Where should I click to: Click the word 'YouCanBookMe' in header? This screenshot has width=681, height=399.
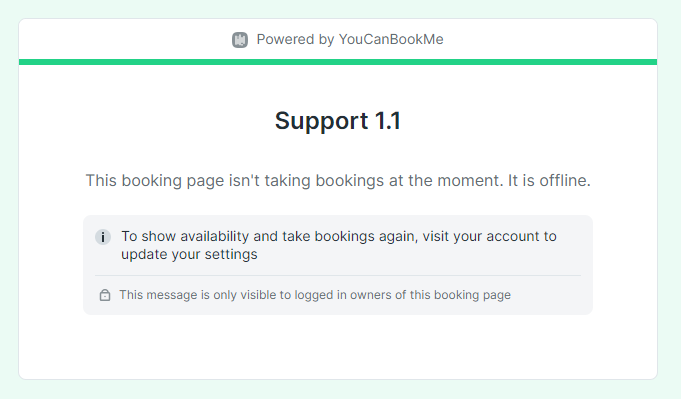(391, 40)
